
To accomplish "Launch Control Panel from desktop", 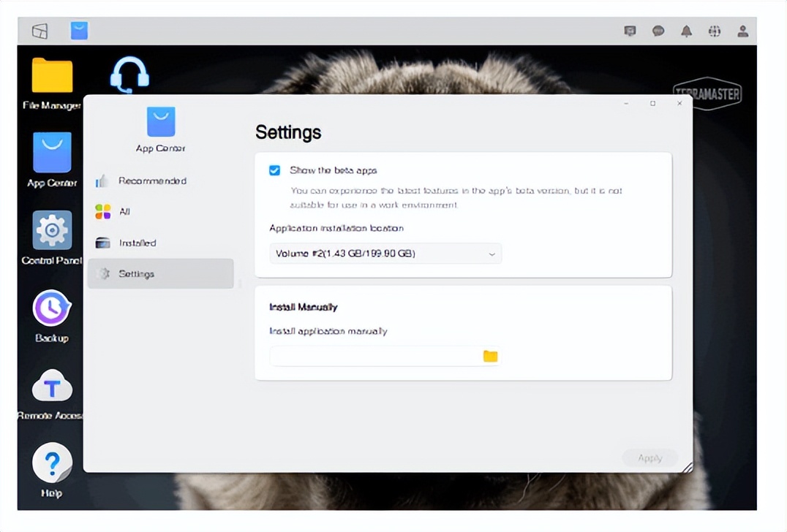I will click(52, 231).
